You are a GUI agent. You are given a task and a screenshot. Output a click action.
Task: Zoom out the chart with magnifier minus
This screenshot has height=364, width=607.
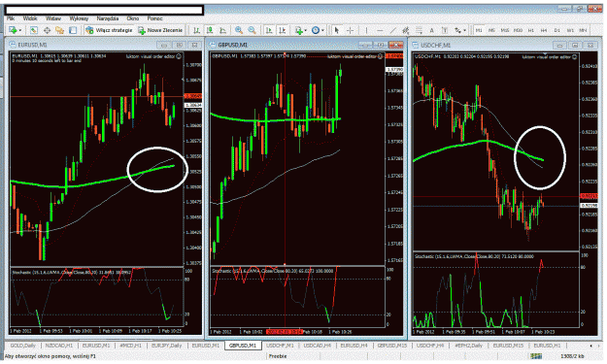(252, 30)
